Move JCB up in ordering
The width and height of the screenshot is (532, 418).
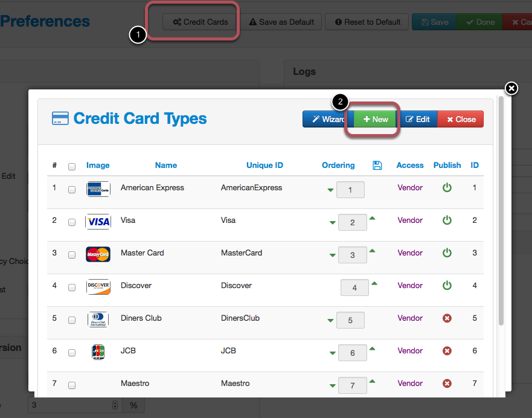click(372, 349)
